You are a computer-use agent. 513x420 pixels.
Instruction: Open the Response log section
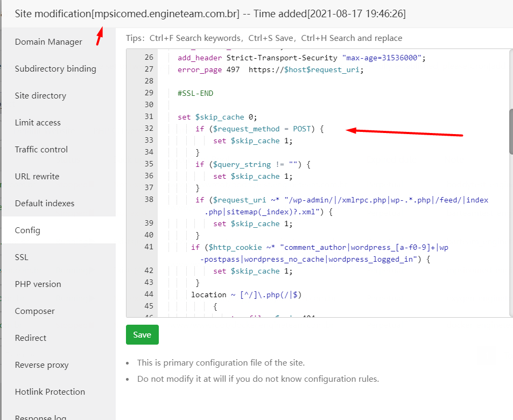click(40, 417)
